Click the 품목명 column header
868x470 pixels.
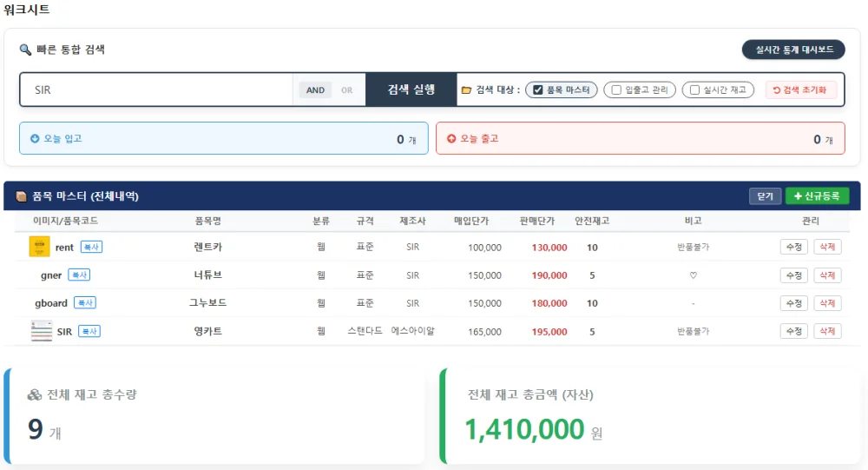click(x=207, y=221)
